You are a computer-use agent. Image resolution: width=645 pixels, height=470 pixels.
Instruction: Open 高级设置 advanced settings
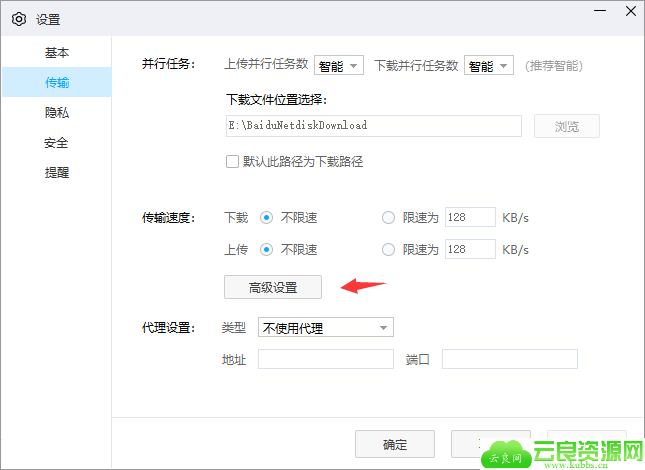(x=273, y=287)
